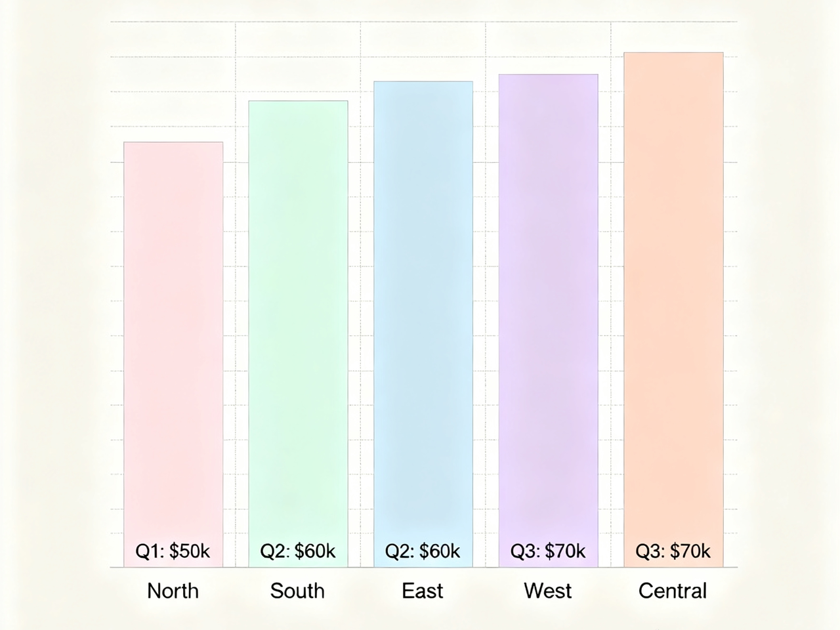Image resolution: width=840 pixels, height=630 pixels.
Task: Select the South category label
Action: 297,591
